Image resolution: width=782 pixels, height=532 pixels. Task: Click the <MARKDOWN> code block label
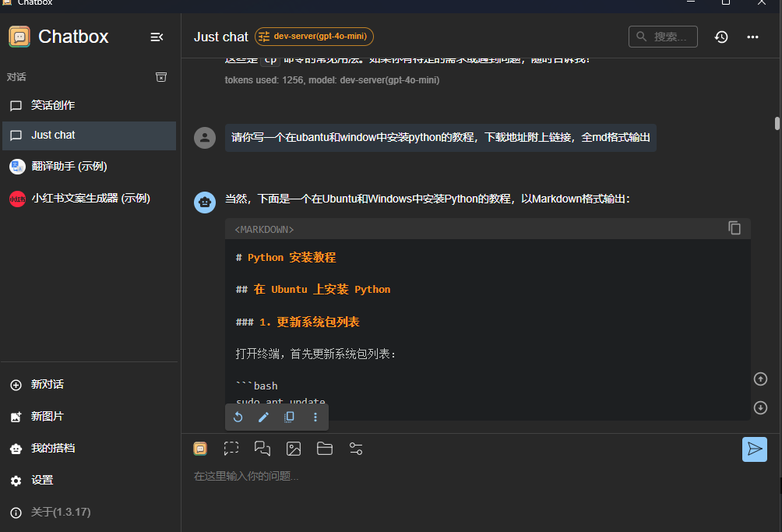(264, 229)
